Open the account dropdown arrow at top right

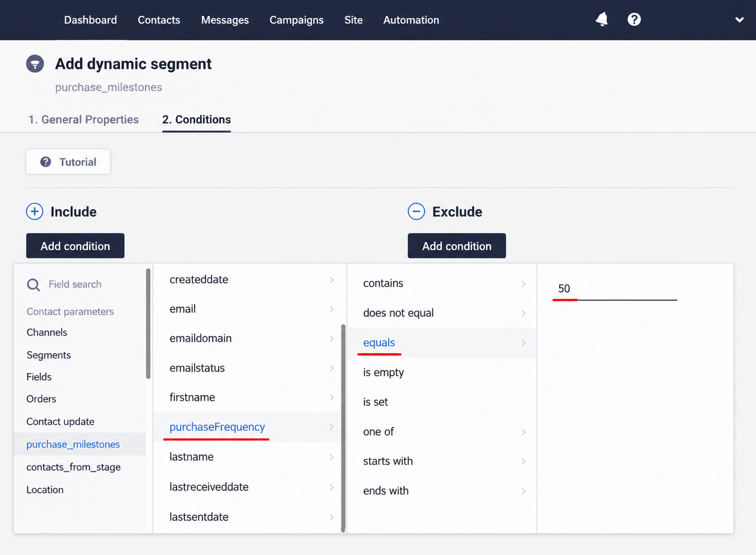coord(739,20)
